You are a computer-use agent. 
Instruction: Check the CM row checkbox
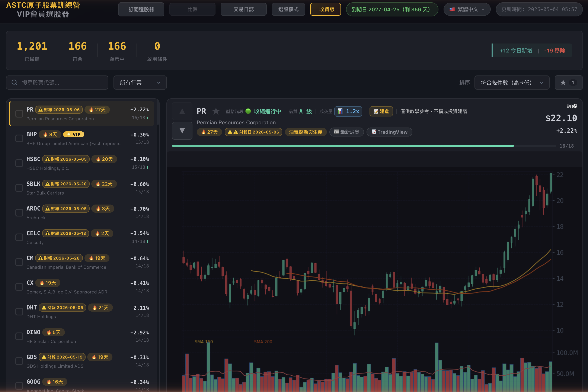coord(19,262)
